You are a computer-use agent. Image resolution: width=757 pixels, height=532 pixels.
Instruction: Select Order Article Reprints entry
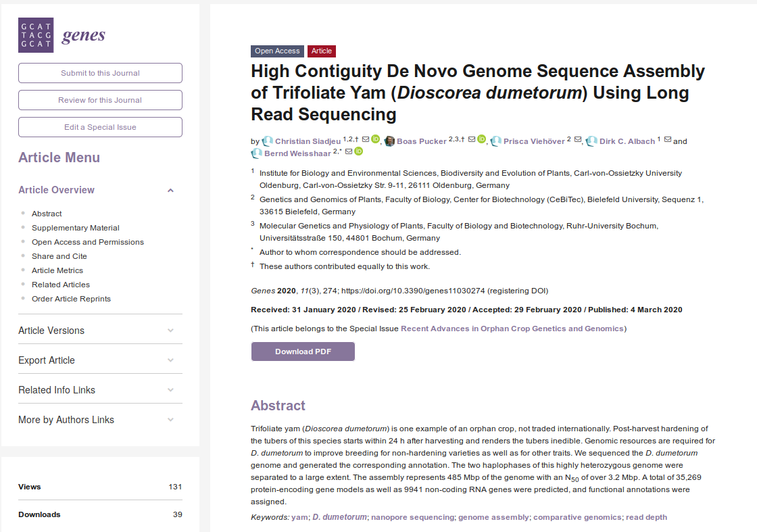click(72, 299)
